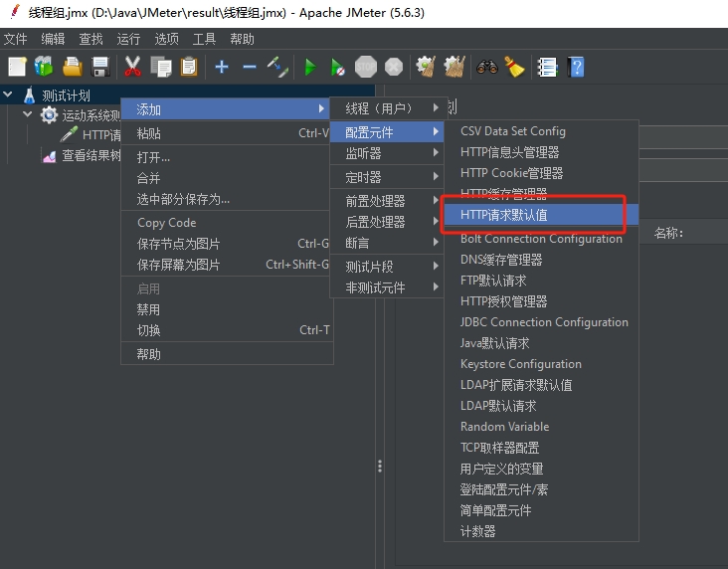Image resolution: width=728 pixels, height=569 pixels.
Task: Open the 运行 menu in menu bar
Action: (x=128, y=39)
